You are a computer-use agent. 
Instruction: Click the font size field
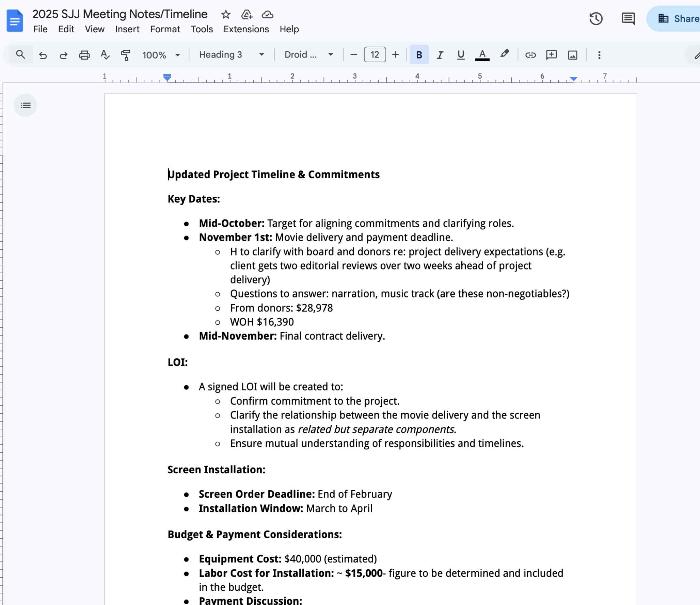(x=375, y=55)
